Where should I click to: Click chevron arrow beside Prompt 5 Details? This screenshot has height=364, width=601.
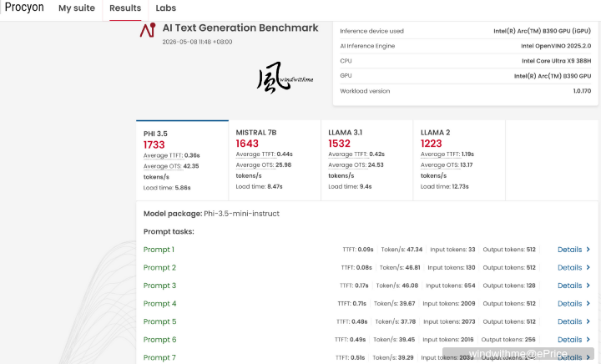point(588,321)
